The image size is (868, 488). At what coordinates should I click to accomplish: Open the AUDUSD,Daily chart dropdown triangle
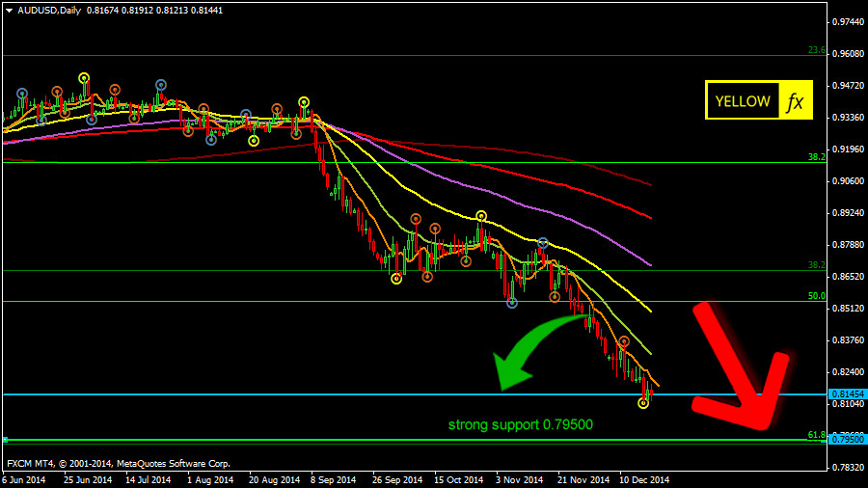point(9,10)
